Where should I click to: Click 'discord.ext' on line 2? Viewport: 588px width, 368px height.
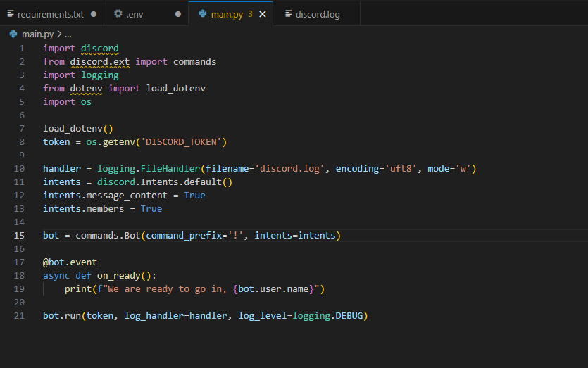(100, 62)
